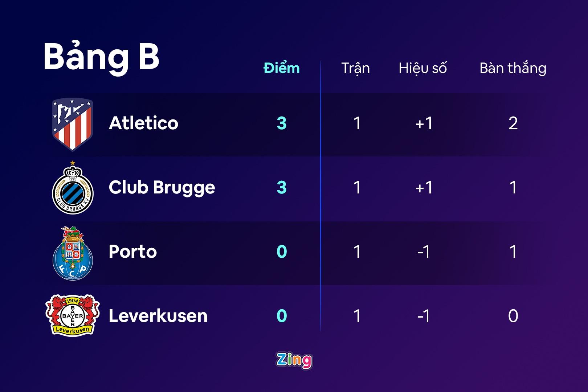Click the Atletico Madrid crest logo
Viewport: 588px width, 392px height.
coord(73,124)
